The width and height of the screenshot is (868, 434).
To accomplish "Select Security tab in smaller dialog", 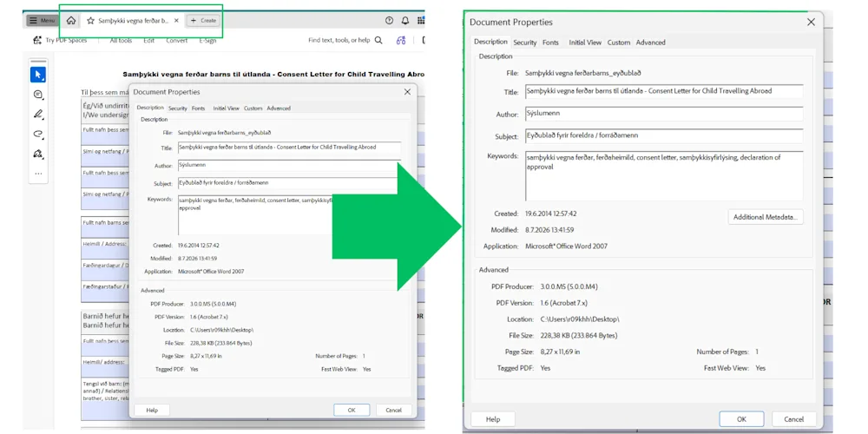I will click(x=178, y=108).
